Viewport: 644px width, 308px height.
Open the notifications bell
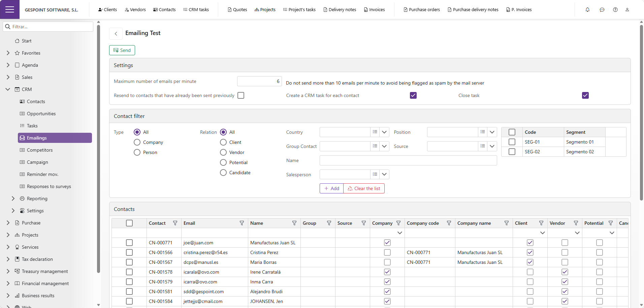587,10
